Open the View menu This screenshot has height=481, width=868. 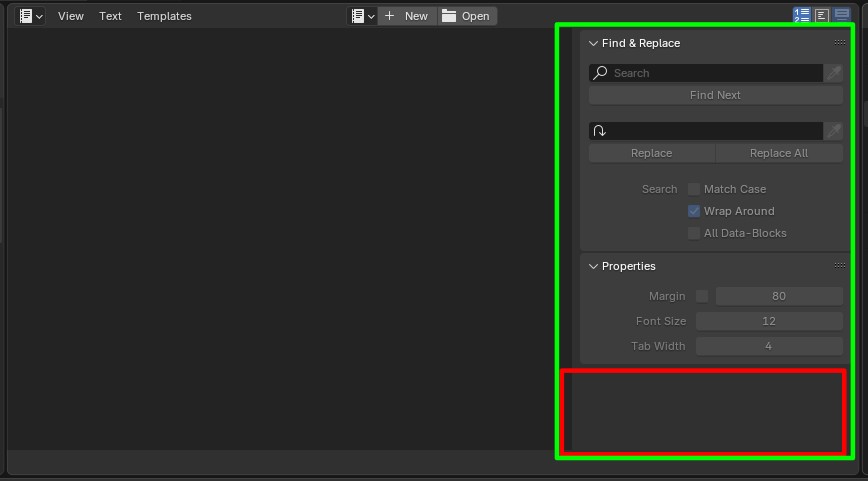[71, 16]
